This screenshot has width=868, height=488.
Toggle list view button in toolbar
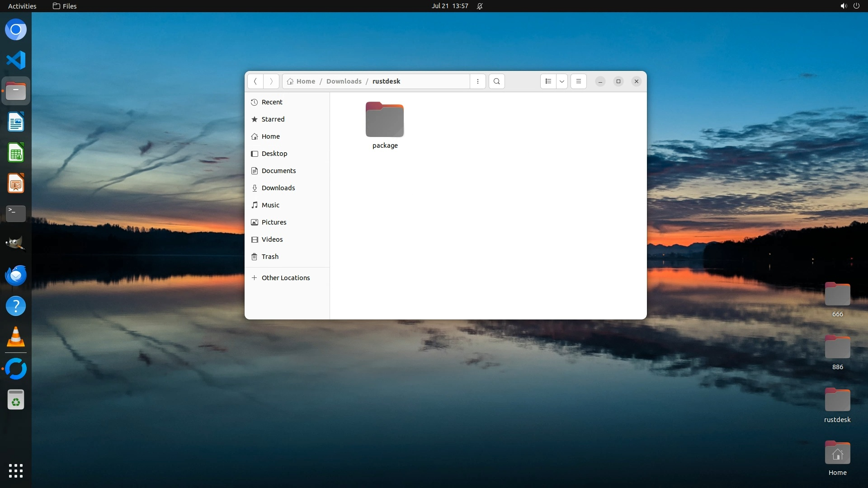[x=548, y=81]
